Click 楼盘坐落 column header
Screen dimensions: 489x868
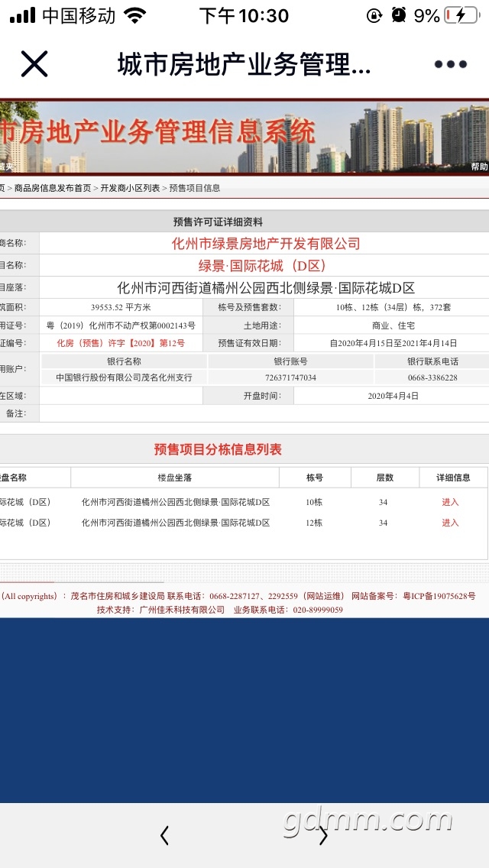175,478
